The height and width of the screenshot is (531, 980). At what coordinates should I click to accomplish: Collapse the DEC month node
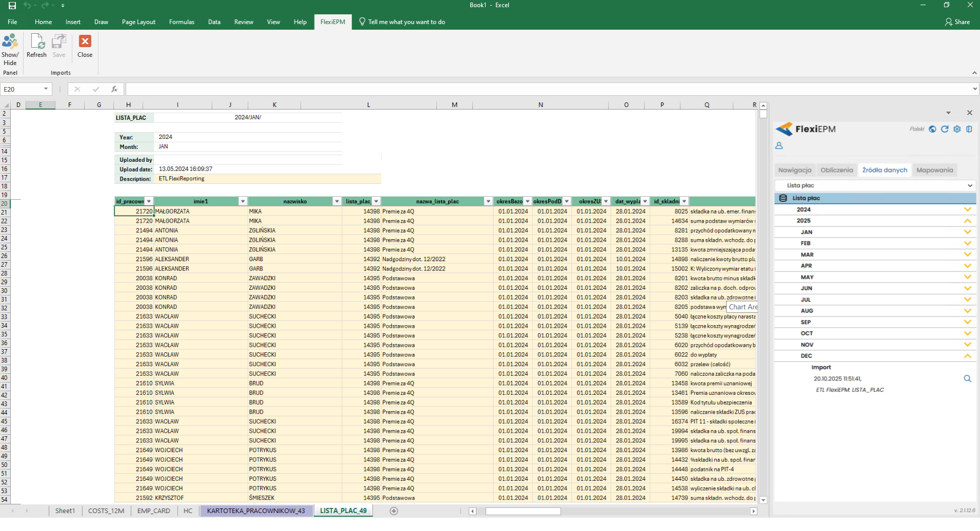click(967, 356)
